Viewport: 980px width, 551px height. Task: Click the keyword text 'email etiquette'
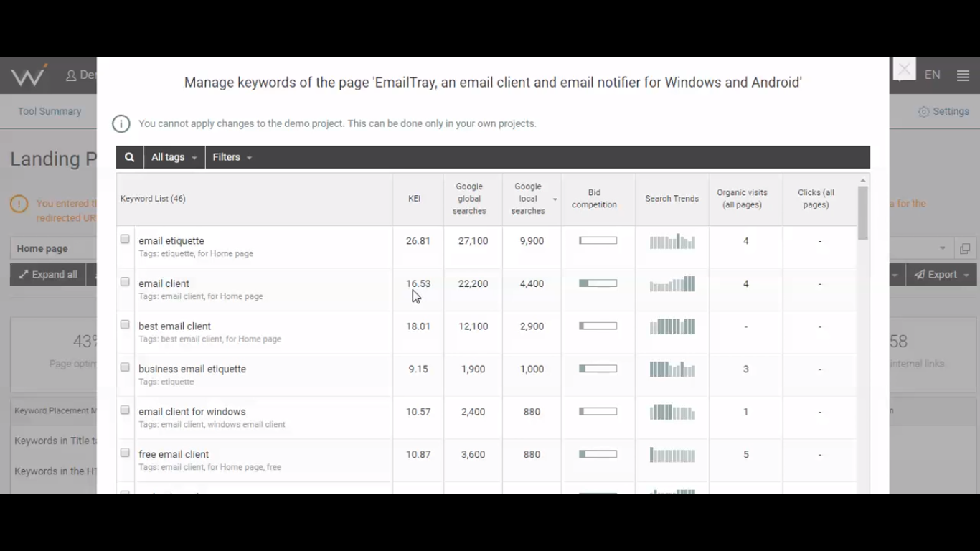(x=171, y=241)
